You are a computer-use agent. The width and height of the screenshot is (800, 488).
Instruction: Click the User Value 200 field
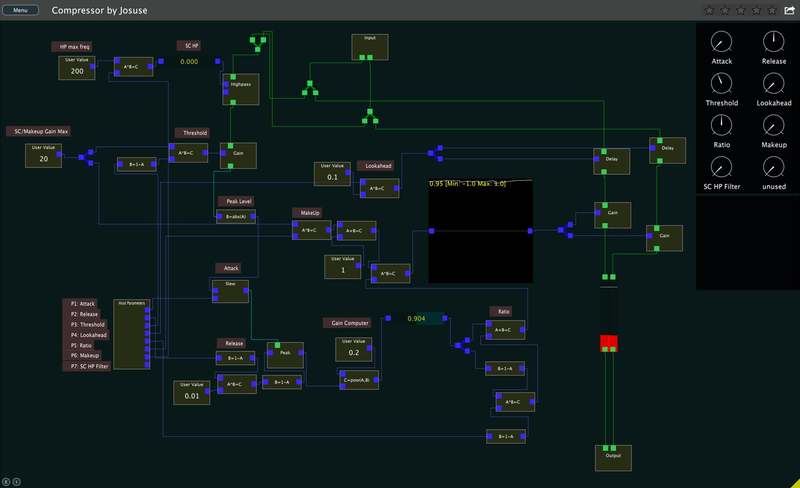point(77,71)
